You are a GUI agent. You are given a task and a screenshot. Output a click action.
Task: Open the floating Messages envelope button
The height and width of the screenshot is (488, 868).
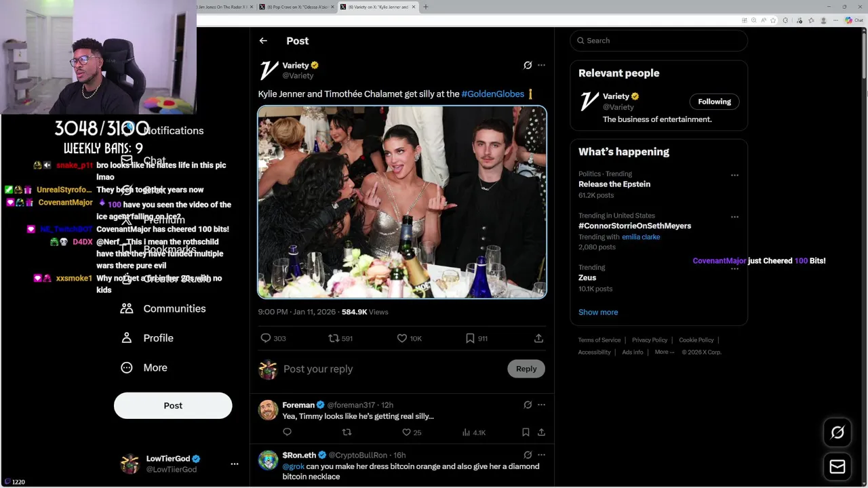[837, 467]
